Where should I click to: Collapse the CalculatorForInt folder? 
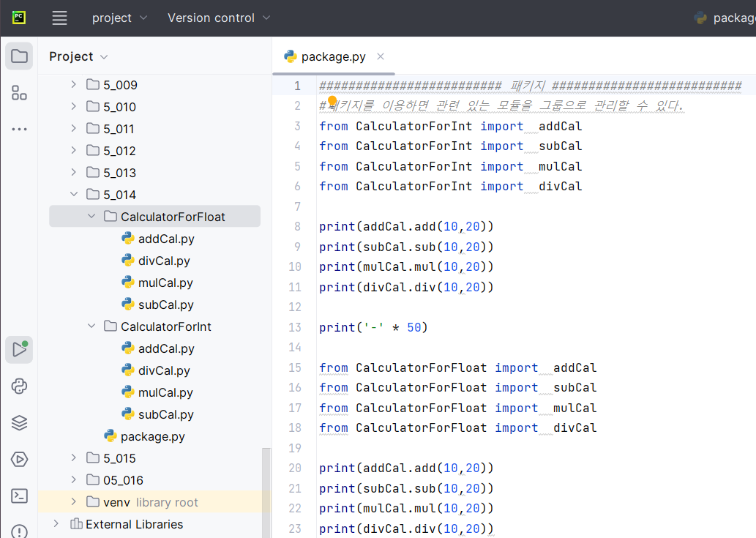click(91, 326)
